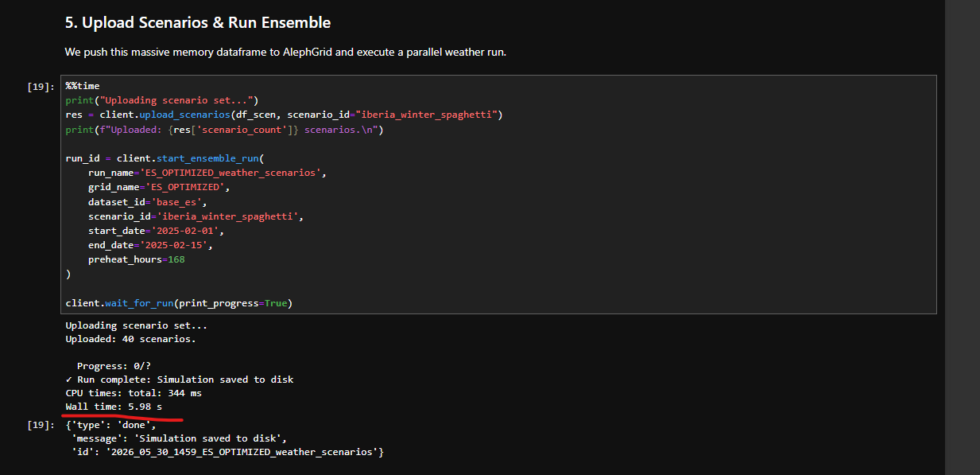Click the dataset_id='base_es' argument line
This screenshot has height=475, width=980.
[x=148, y=202]
